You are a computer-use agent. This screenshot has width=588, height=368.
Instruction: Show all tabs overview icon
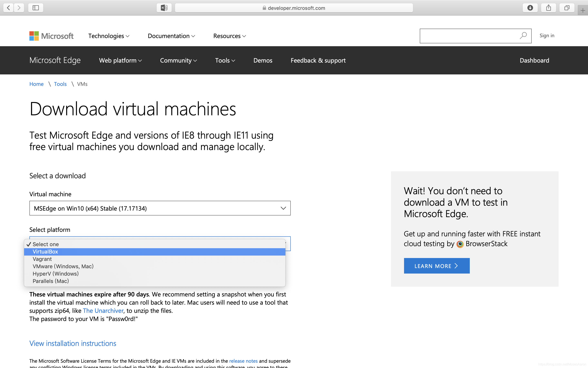[567, 8]
